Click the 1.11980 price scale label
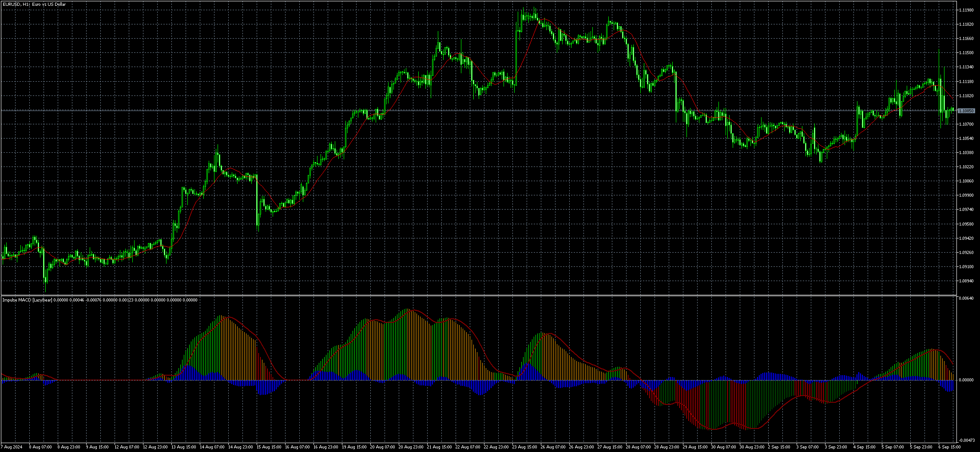This screenshot has height=452, width=980. pyautogui.click(x=966, y=10)
